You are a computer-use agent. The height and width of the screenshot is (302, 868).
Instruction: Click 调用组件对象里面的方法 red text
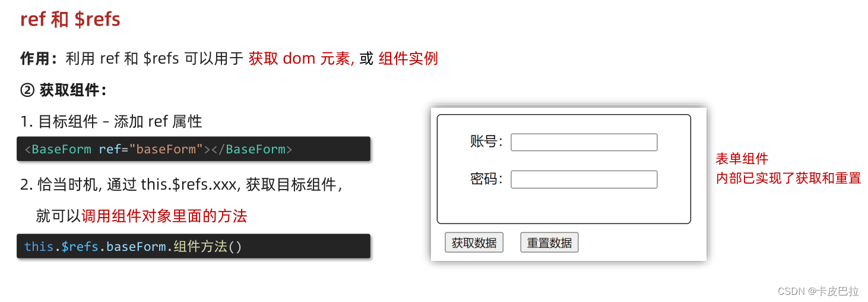pyautogui.click(x=164, y=216)
